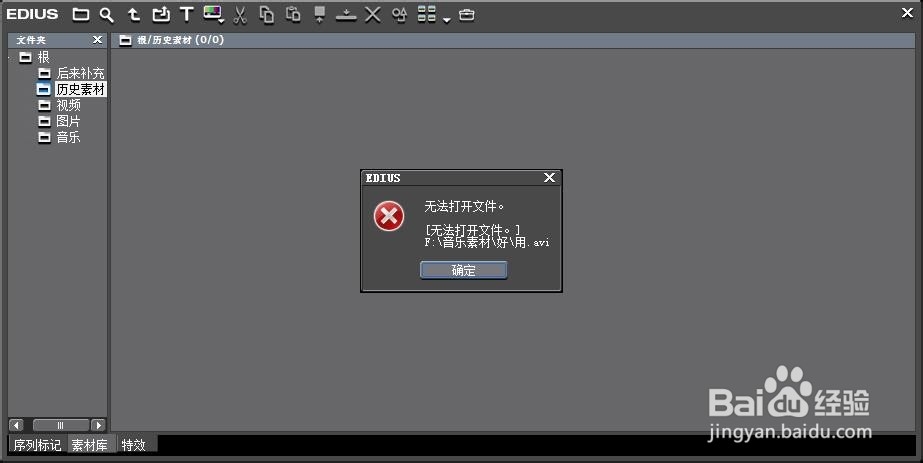The width and height of the screenshot is (923, 463).
Task: Open the new clip color bars menu
Action: 213,15
